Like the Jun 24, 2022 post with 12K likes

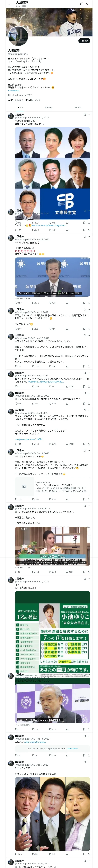click(x=50, y=303)
